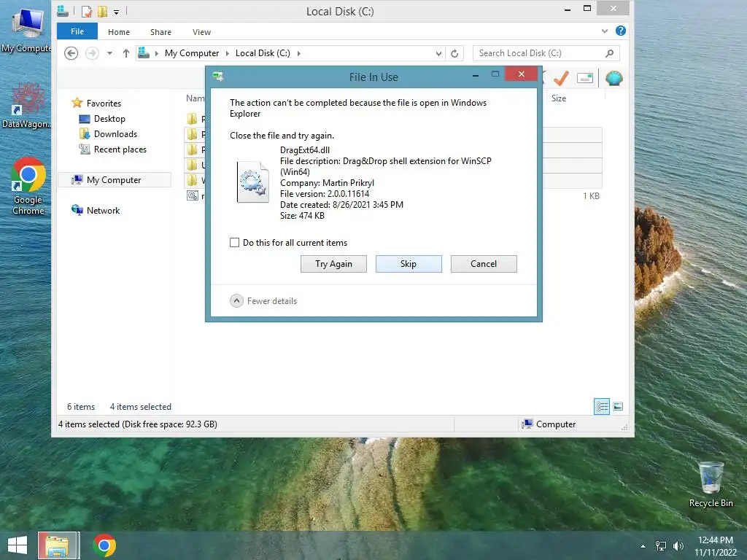The image size is (747, 560).
Task: Select Desktop under Favorites
Action: click(x=109, y=119)
